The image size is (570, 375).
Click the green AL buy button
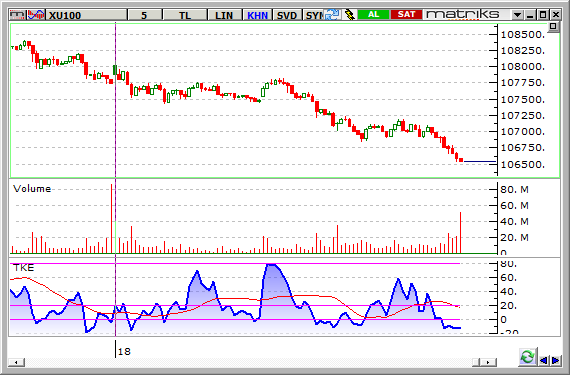[373, 15]
